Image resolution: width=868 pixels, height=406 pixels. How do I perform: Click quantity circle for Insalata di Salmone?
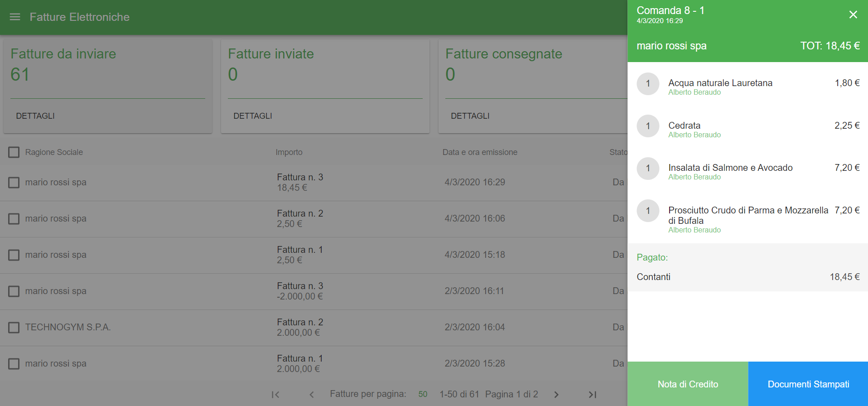point(648,169)
